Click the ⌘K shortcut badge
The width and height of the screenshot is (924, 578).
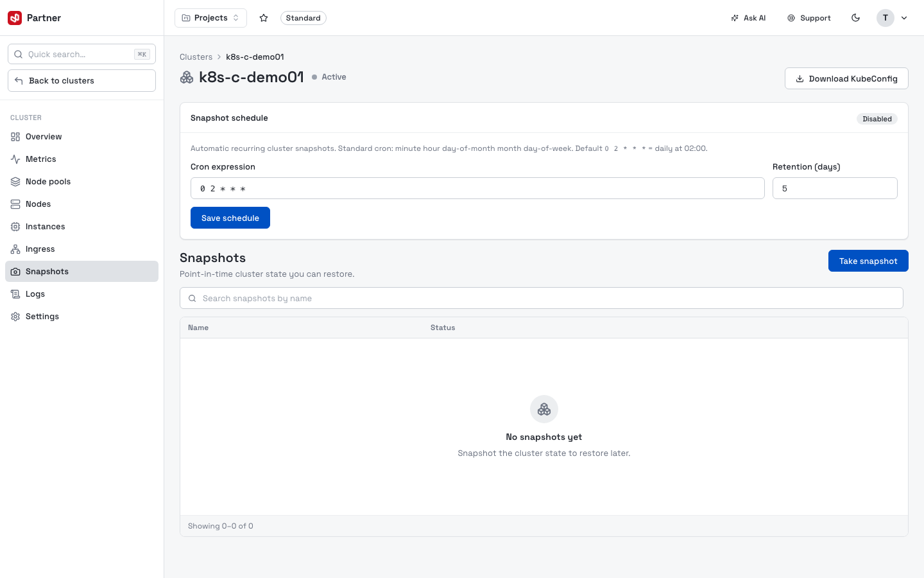142,54
